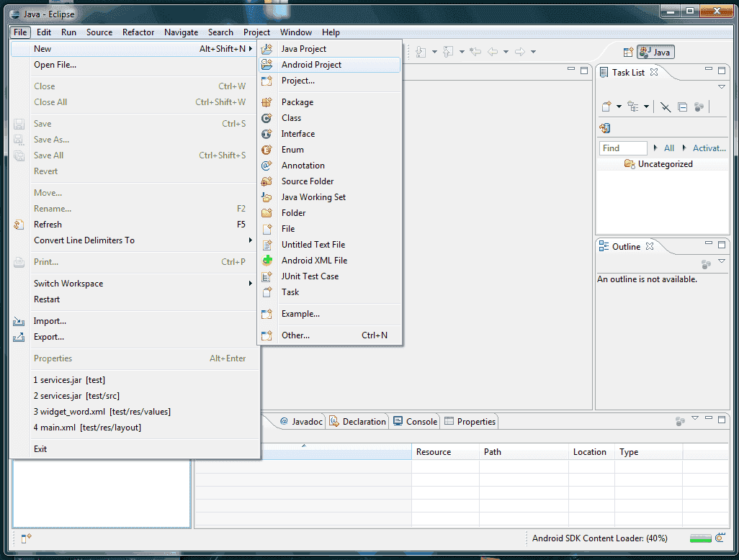Switch to the Console tab
Image resolution: width=739 pixels, height=560 pixels.
pyautogui.click(x=415, y=422)
